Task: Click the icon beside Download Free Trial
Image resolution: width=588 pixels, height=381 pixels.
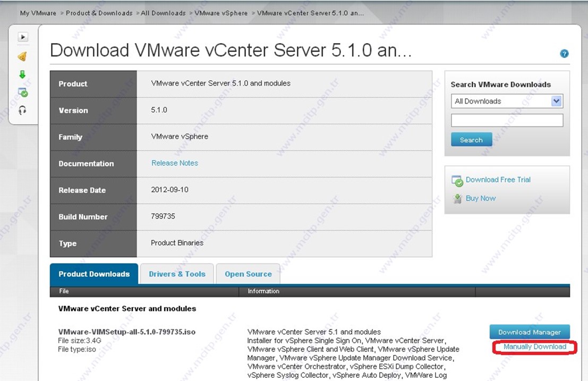Action: pyautogui.click(x=457, y=181)
